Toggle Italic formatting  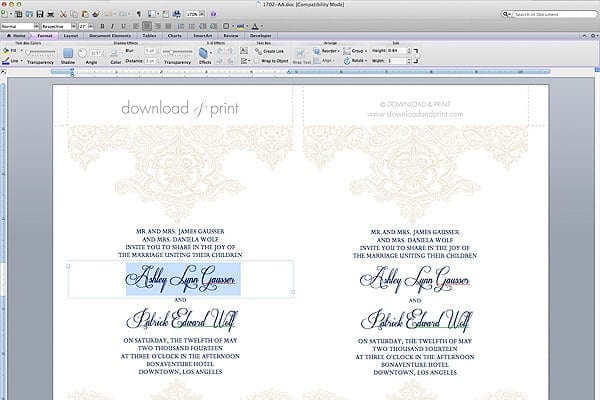pyautogui.click(x=112, y=26)
